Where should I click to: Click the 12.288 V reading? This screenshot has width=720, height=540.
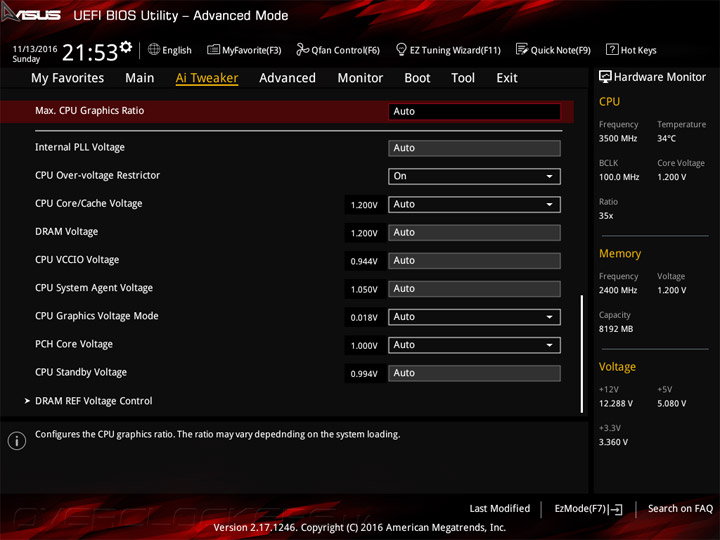coord(616,404)
